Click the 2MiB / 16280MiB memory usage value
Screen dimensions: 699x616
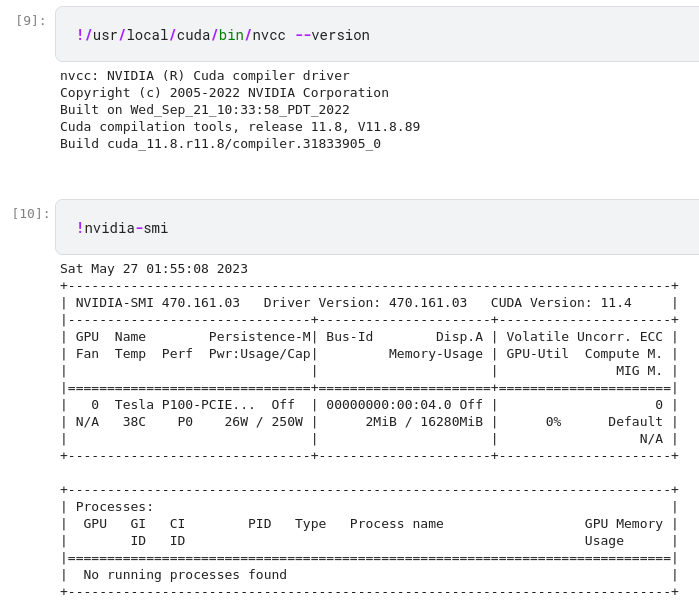(x=424, y=422)
